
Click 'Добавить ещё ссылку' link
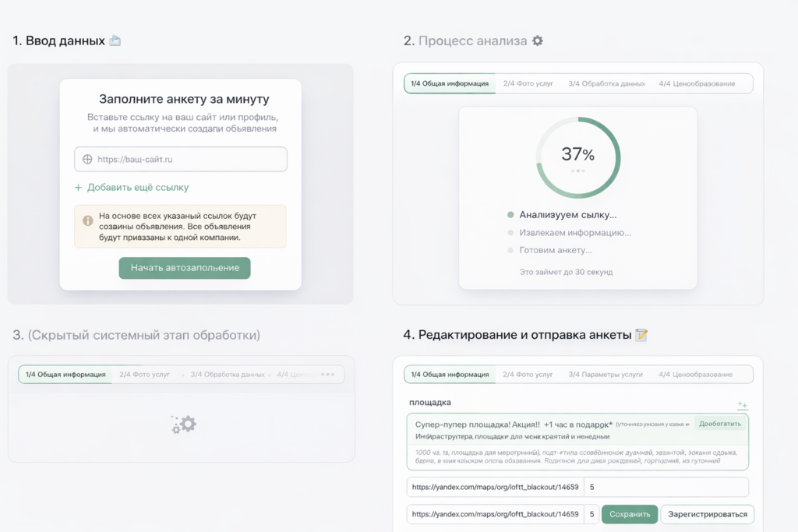(137, 188)
